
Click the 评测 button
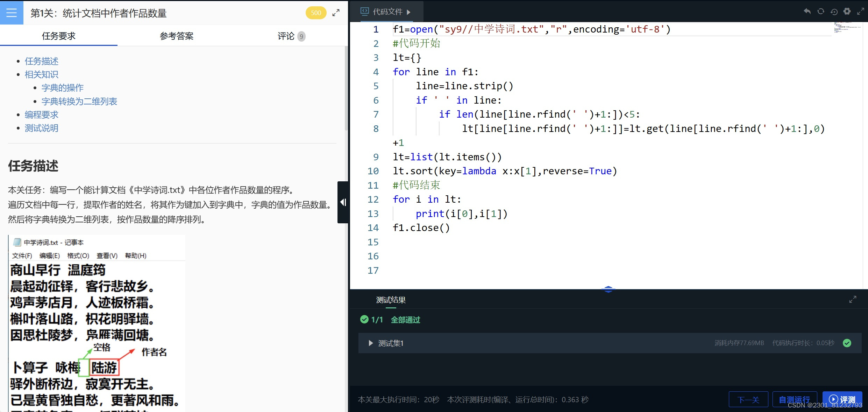click(x=842, y=399)
